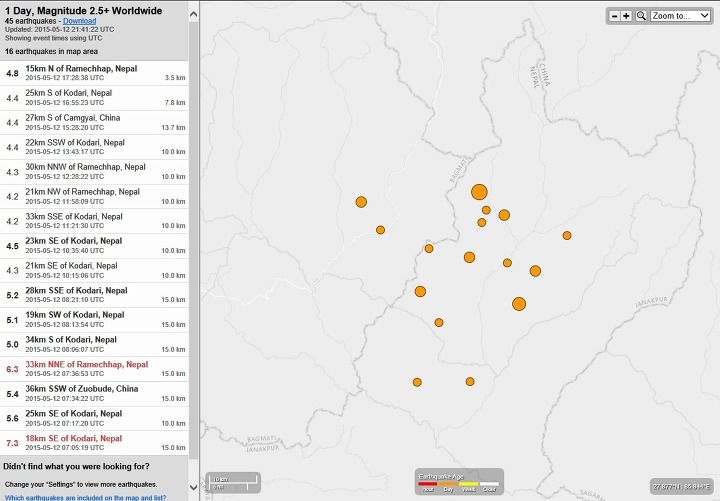The width and height of the screenshot is (720, 501).
Task: Select the 23km SE of Kodari earthquake
Action: 94,246
